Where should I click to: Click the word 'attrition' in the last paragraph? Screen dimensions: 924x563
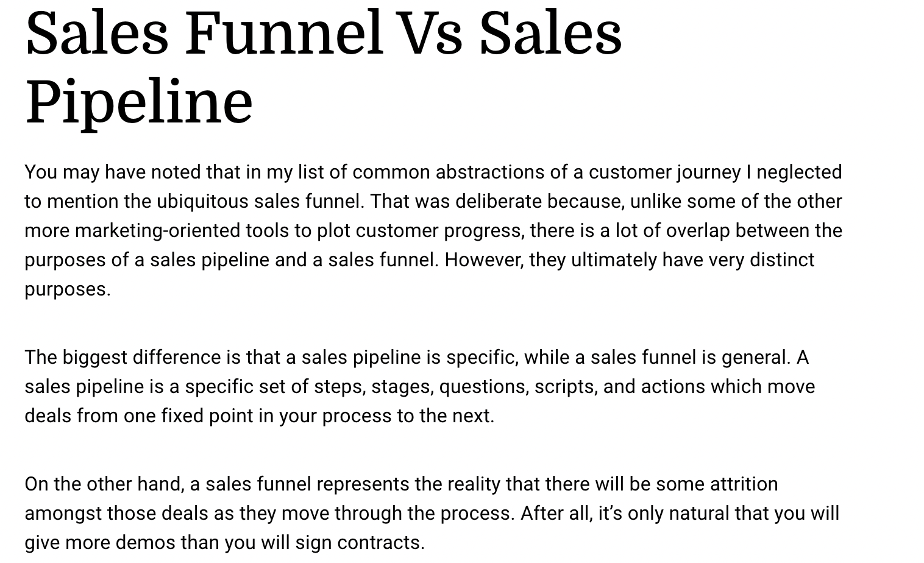click(x=744, y=484)
